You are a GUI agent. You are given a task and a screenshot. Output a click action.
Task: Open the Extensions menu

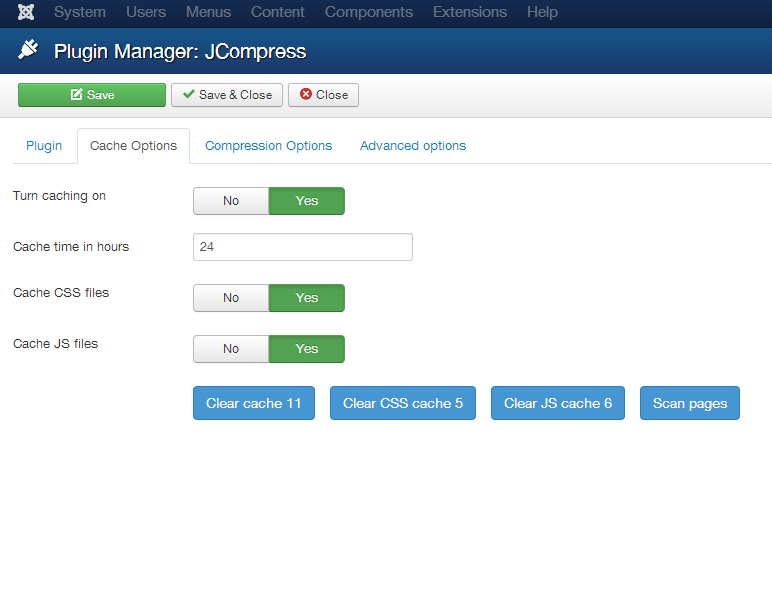coord(470,12)
